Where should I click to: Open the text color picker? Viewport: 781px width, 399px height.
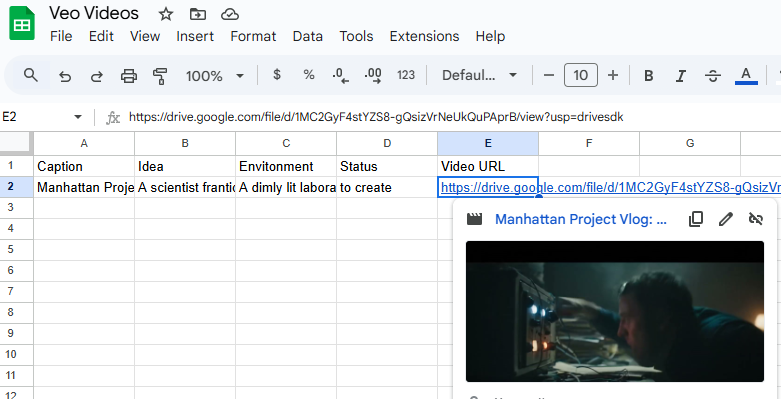click(x=746, y=76)
